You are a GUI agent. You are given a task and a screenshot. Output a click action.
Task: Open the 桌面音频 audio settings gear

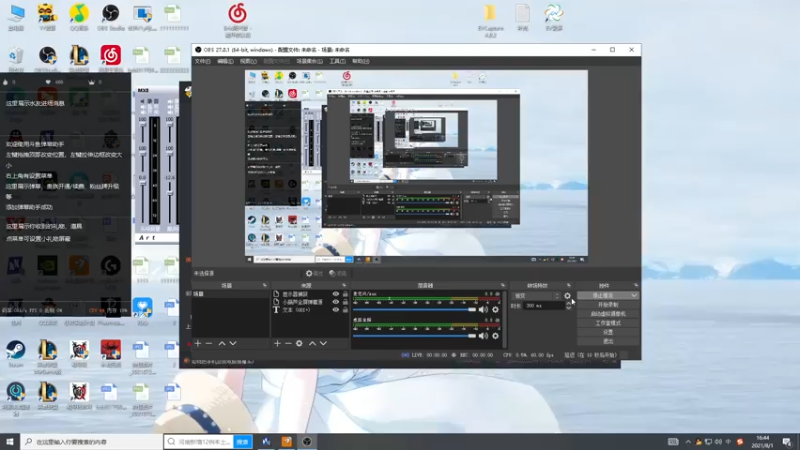[x=495, y=336]
